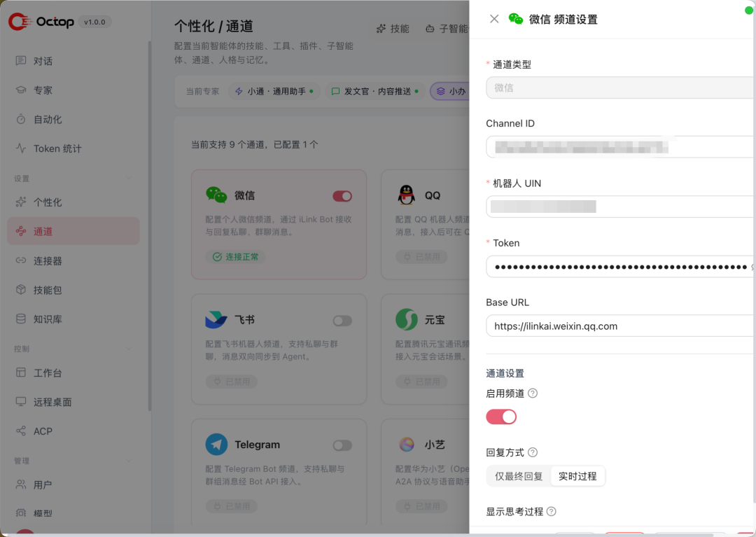
Task: Click the 专家 graduation cap icon
Action: 21,90
